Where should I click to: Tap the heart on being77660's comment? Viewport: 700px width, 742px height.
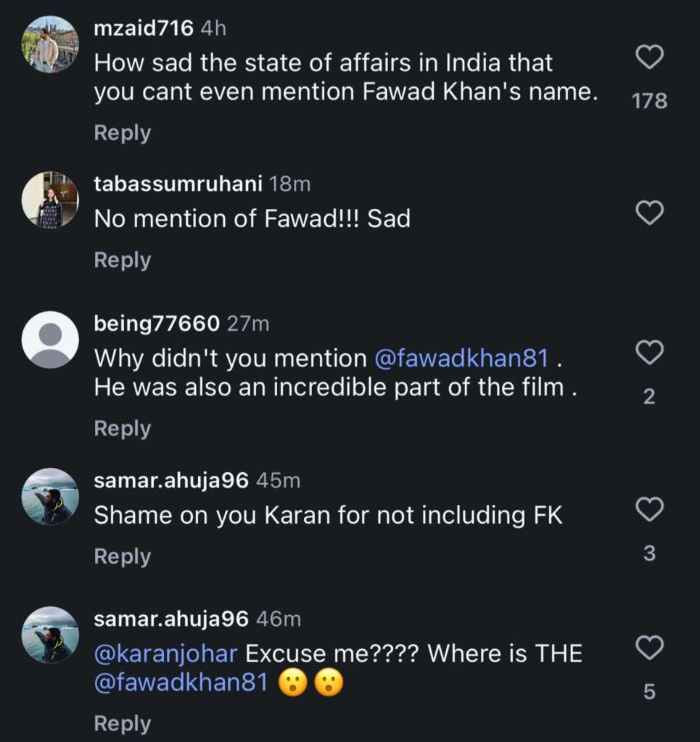pos(649,353)
